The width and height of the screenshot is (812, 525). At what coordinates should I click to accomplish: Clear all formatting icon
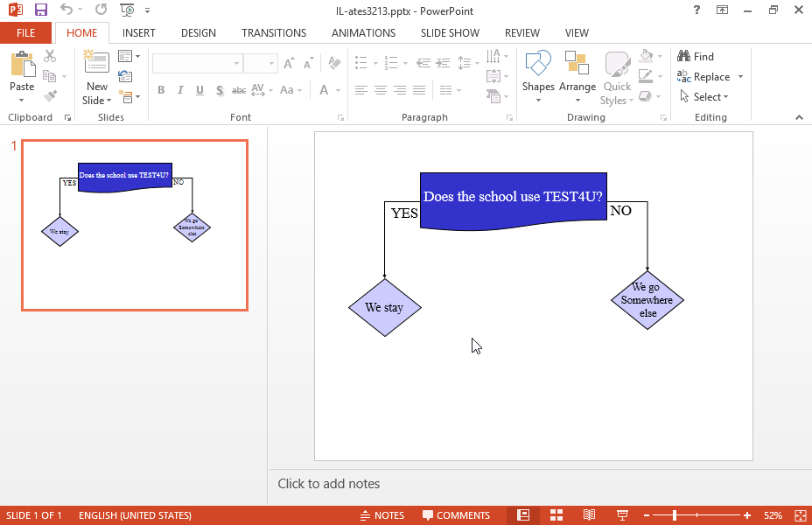pyautogui.click(x=334, y=63)
